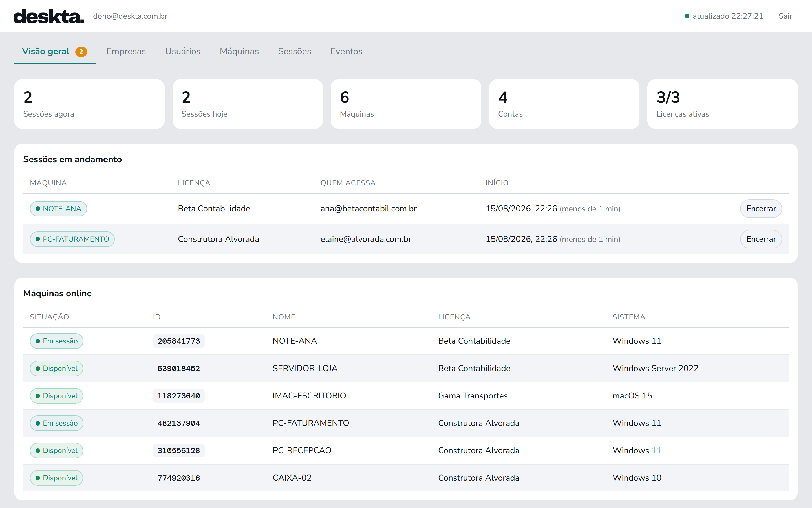Click the Sair link
Screen dimensions: 812x508
coord(785,16)
